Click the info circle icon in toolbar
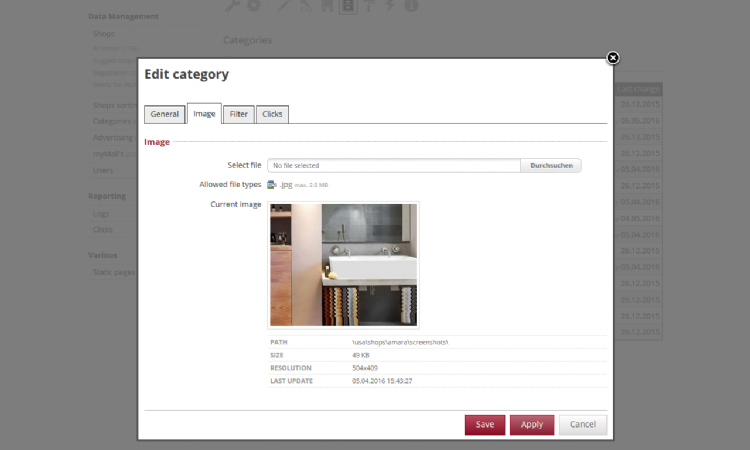 tap(411, 5)
